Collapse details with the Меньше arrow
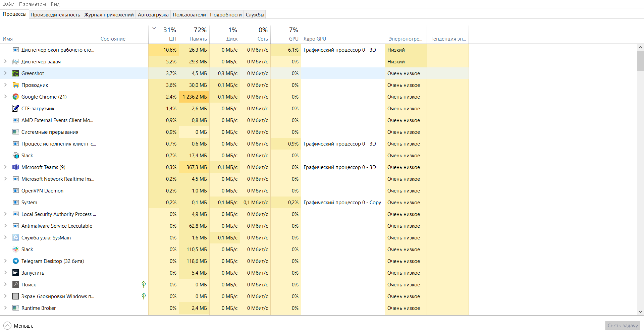This screenshot has height=335, width=644. 7,326
